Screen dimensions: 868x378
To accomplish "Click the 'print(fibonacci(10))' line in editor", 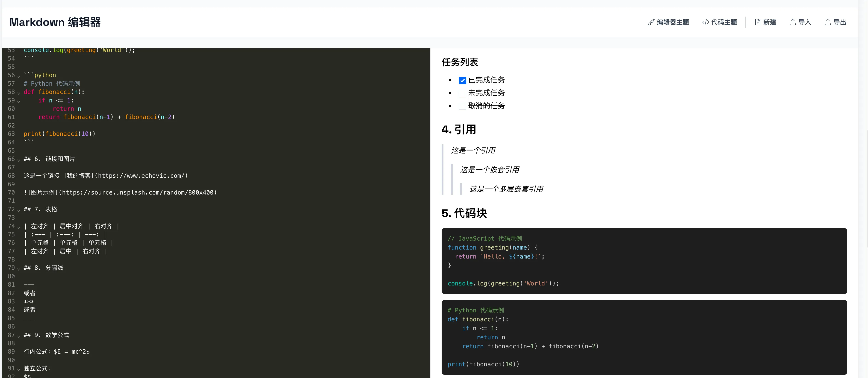I will 60,134.
